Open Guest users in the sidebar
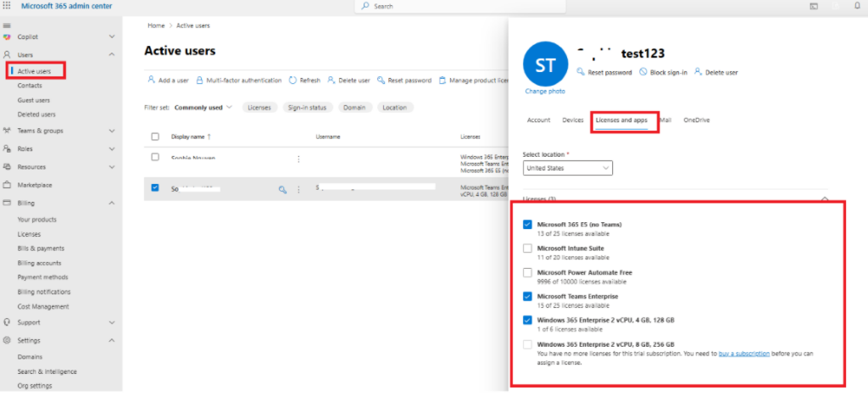 [x=33, y=100]
